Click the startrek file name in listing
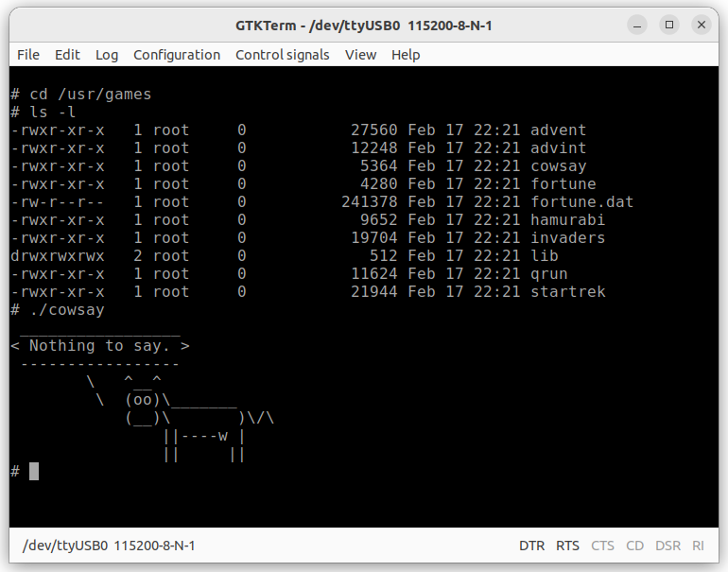728x572 pixels. click(x=567, y=291)
